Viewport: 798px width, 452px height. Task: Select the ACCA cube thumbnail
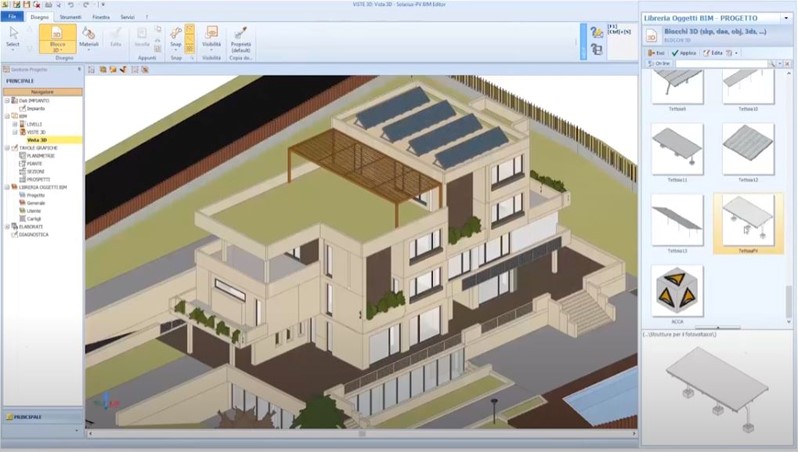tap(677, 291)
